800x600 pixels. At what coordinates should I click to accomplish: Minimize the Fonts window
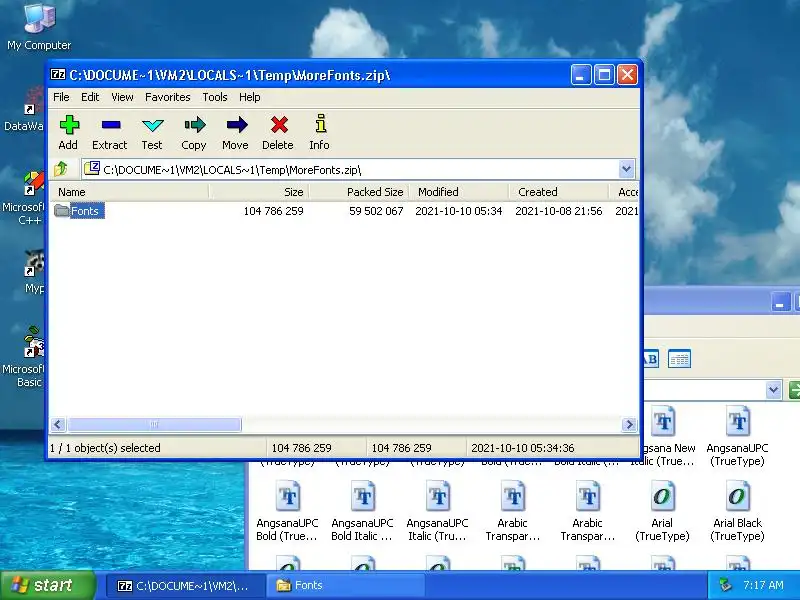coord(780,303)
